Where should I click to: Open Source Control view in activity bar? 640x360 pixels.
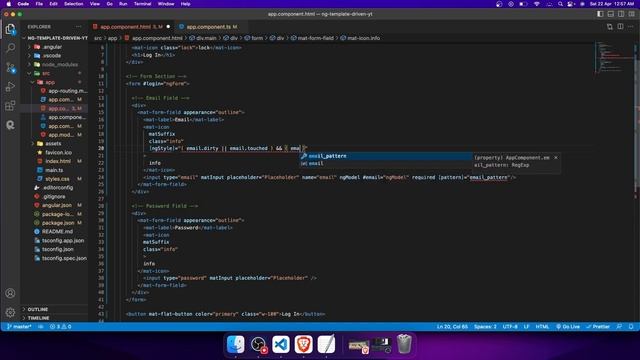tap(10, 67)
